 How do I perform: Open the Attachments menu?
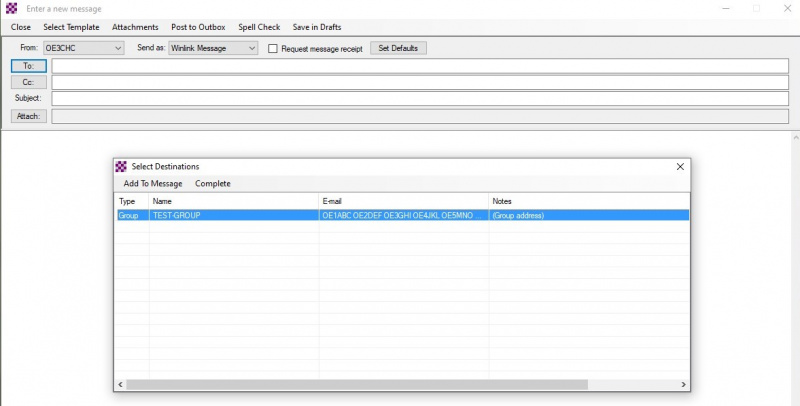point(135,27)
